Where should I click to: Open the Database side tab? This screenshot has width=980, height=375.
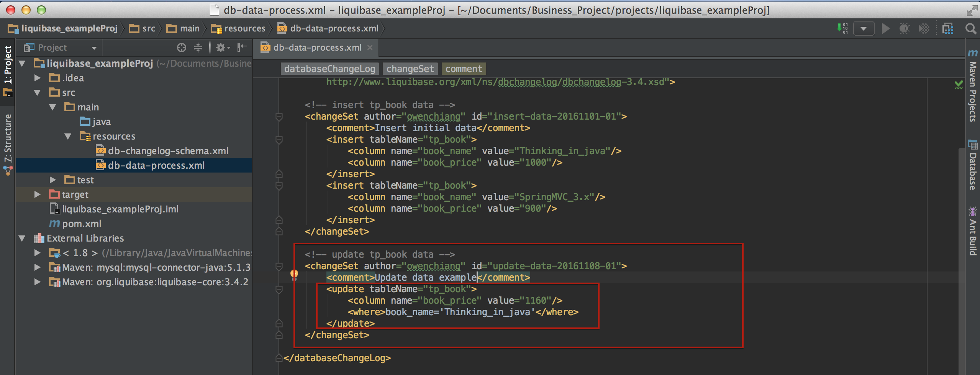[972, 165]
